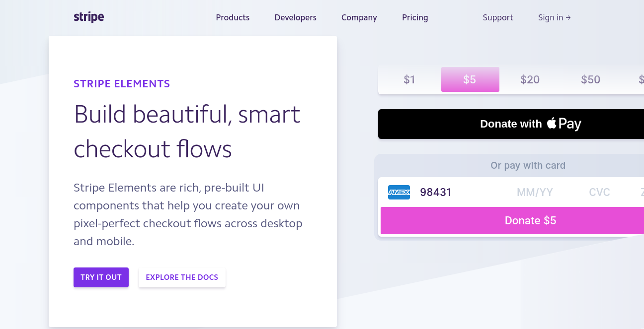Click the purple Stripe Elements heading
The height and width of the screenshot is (329, 644).
click(122, 84)
